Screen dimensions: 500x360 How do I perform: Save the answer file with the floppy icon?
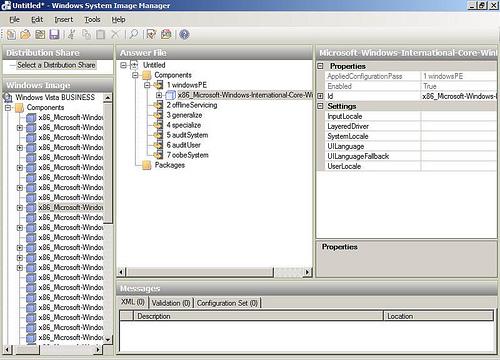[54, 34]
